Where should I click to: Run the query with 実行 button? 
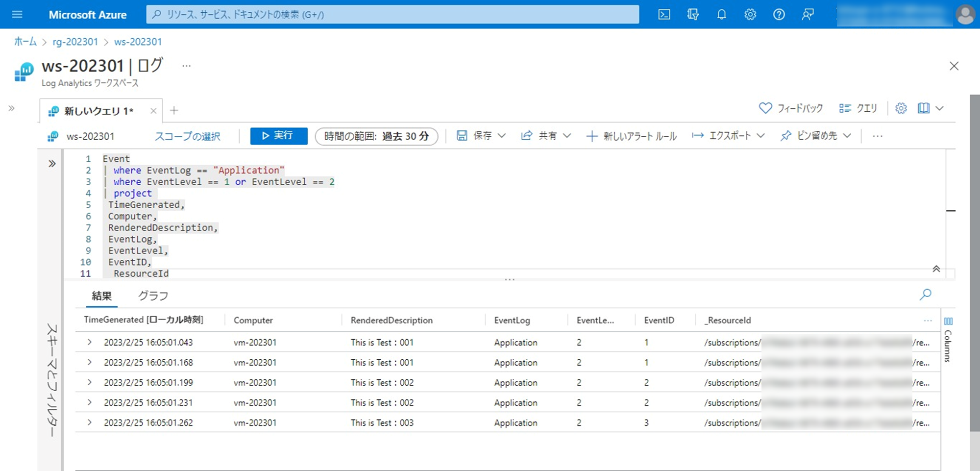[x=279, y=136]
